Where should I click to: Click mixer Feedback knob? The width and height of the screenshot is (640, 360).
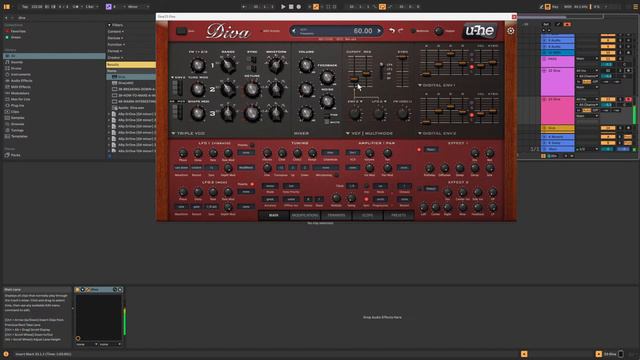[327, 77]
